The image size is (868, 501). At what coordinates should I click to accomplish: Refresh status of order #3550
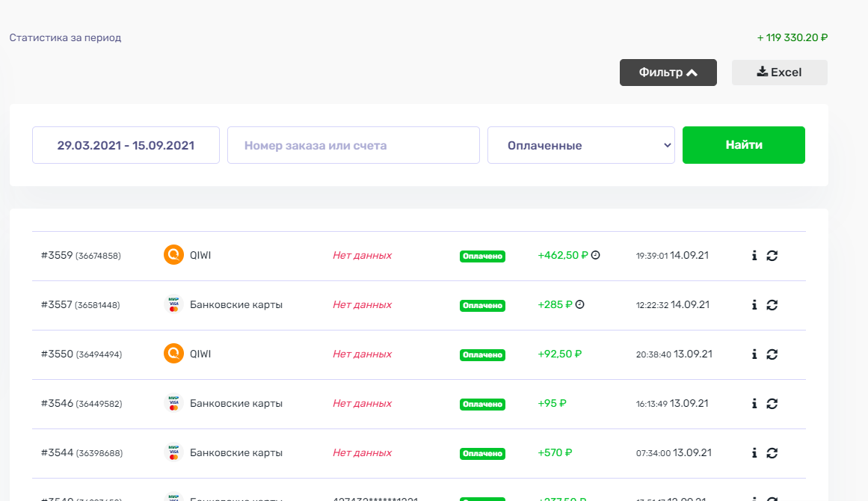tap(772, 354)
